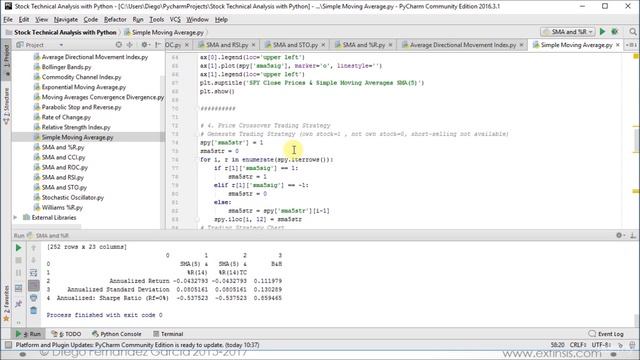Select Parabolic Stop and Reverse.py file
Screen dimensions: 640x360
(81, 107)
